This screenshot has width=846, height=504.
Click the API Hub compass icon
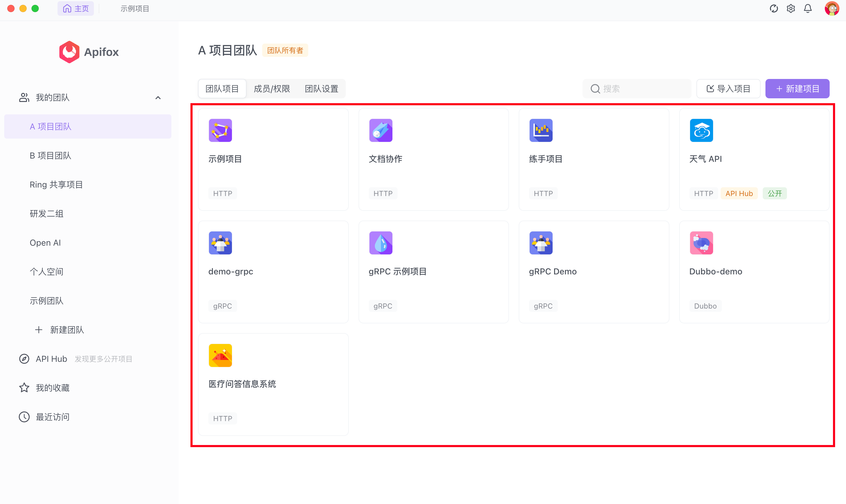coord(24,359)
